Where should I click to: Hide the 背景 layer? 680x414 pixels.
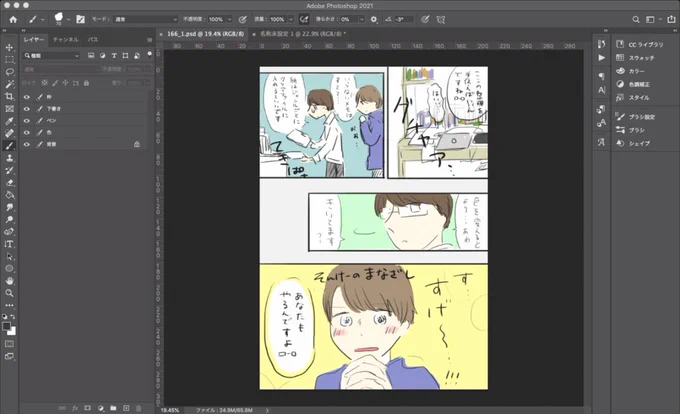[27, 144]
